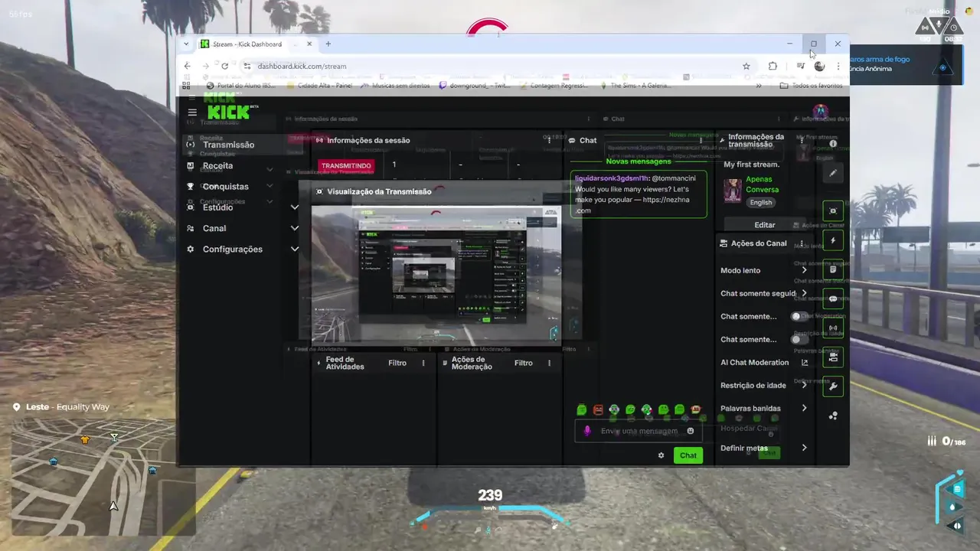Open Todos os favoritos folder

click(x=811, y=86)
